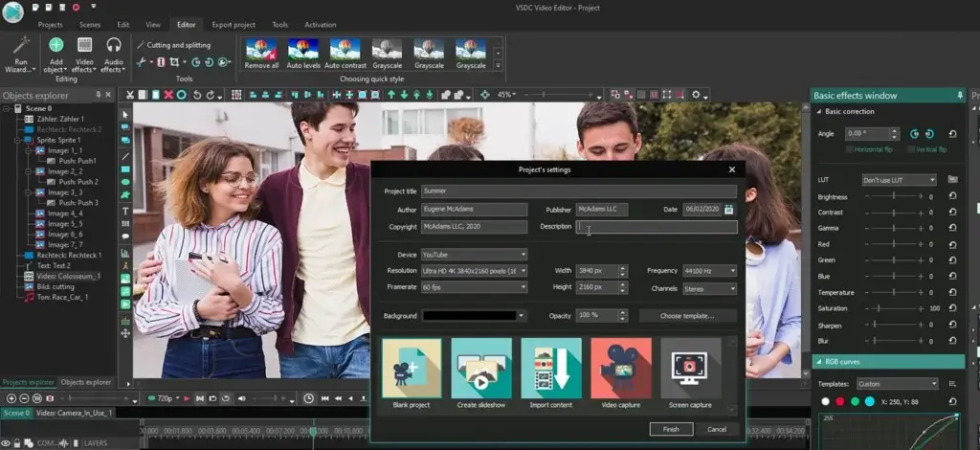
Task: Open the Export project tab
Action: pyautogui.click(x=234, y=25)
